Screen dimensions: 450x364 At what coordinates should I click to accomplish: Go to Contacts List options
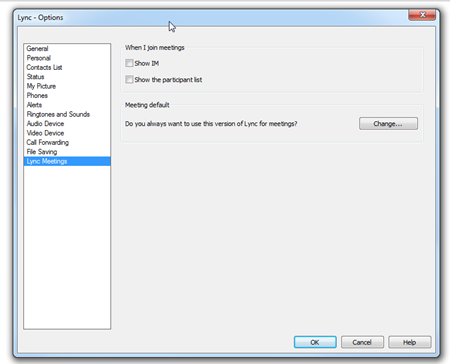click(x=67, y=67)
